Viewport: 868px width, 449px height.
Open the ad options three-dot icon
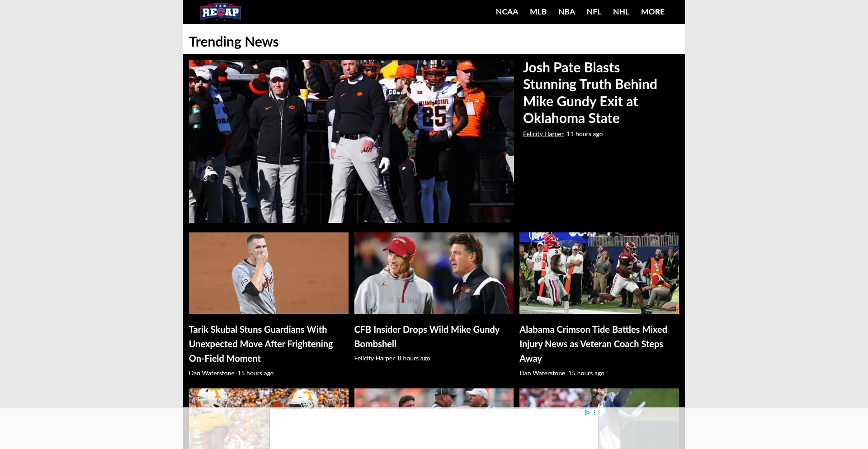pyautogui.click(x=594, y=412)
